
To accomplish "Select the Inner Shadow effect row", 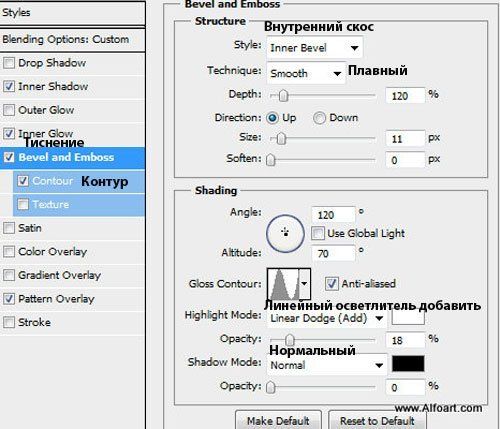I will pos(72,86).
